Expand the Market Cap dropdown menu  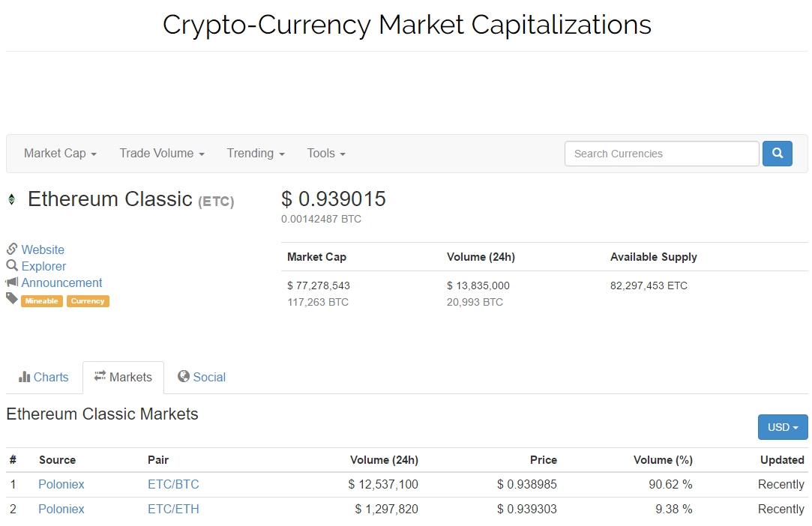tap(60, 154)
